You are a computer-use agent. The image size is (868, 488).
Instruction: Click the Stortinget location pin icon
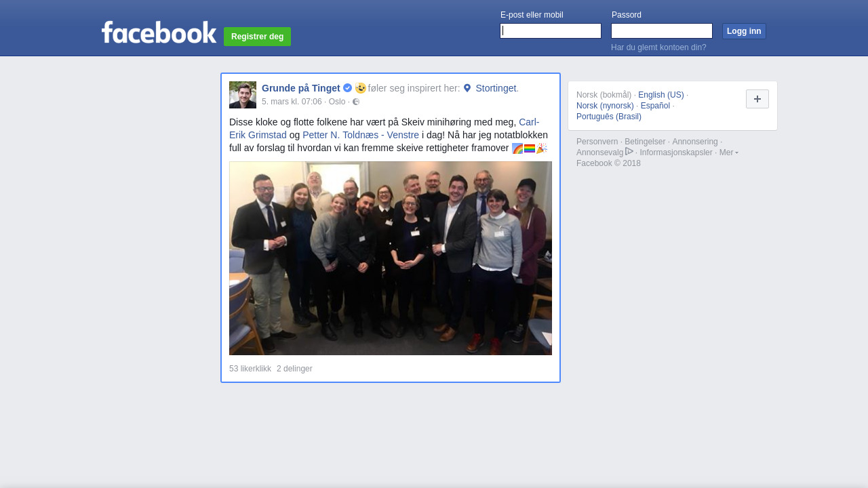click(x=467, y=88)
